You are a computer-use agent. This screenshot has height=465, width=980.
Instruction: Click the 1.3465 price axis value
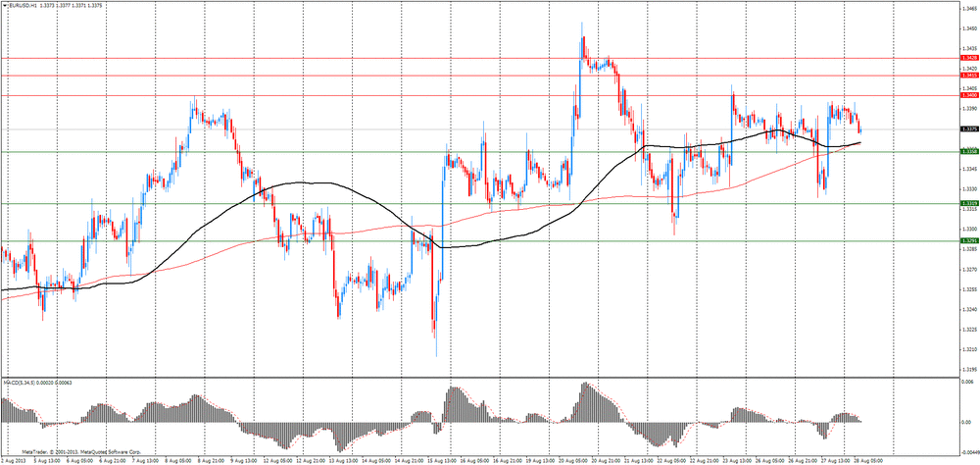click(x=970, y=9)
